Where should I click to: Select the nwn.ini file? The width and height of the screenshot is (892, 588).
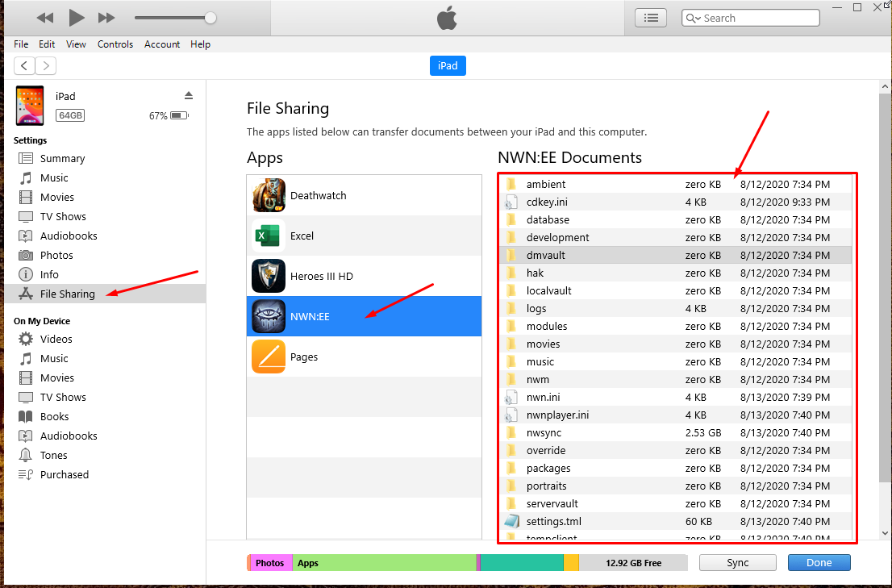pyautogui.click(x=676, y=397)
